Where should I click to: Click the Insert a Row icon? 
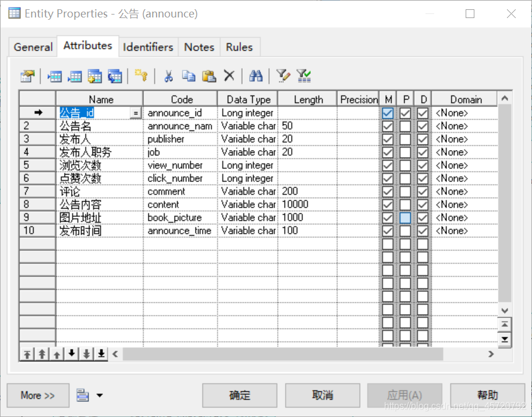pos(54,76)
